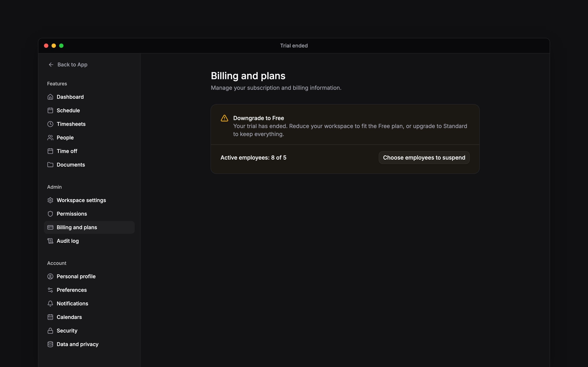Screen dimensions: 588x367
Task: Click Choose employees to suspend button
Action: pos(424,158)
